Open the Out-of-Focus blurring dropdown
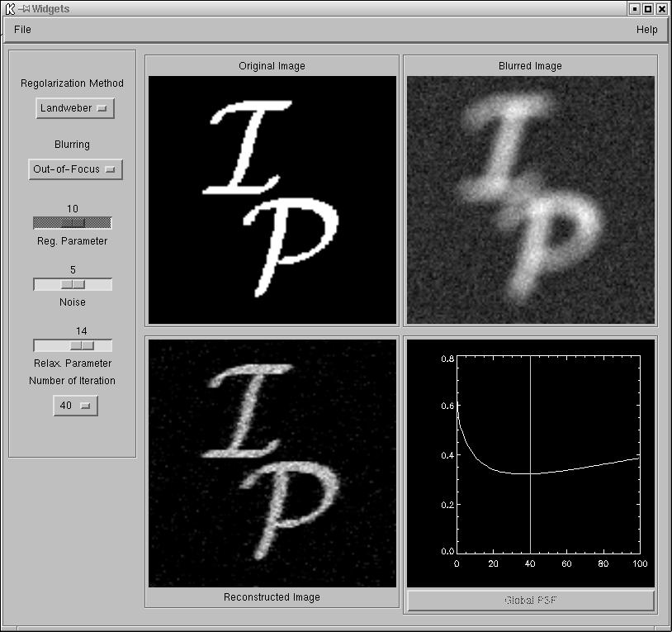The height and width of the screenshot is (632, 672). (75, 169)
